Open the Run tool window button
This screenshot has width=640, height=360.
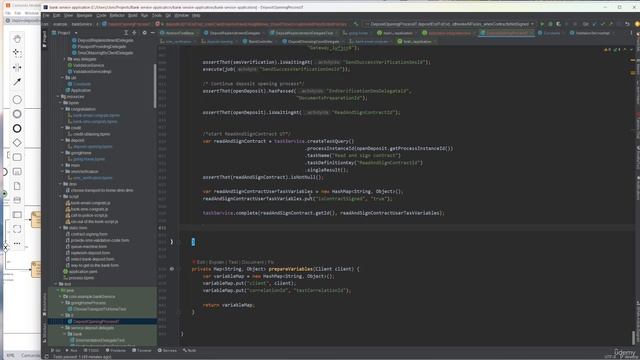click(x=71, y=350)
